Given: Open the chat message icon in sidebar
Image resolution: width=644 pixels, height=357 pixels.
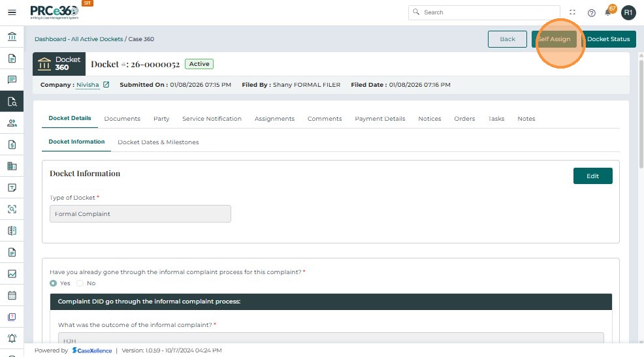Looking at the screenshot, I should tap(12, 80).
